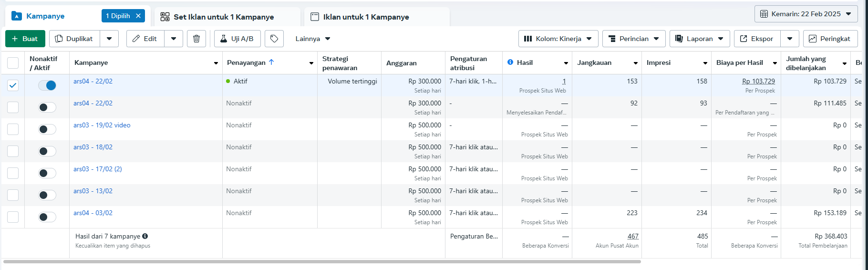868x270 pixels.
Task: Check the box for ars04 - 03/02
Action: tap(13, 217)
